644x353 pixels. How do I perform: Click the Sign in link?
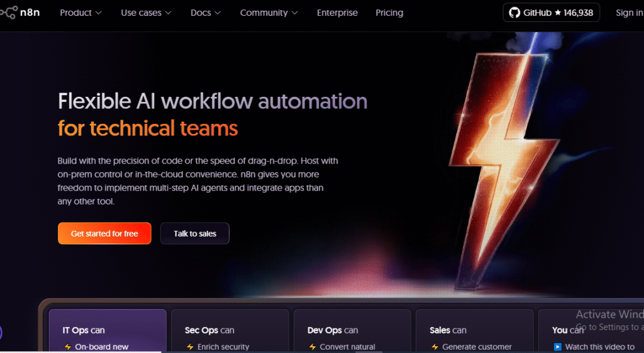click(629, 13)
